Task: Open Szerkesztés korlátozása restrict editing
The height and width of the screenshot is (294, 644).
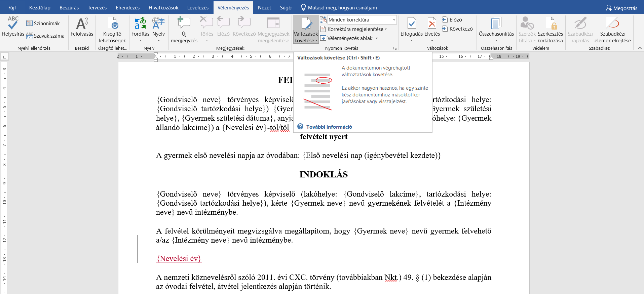Action: pyautogui.click(x=550, y=30)
